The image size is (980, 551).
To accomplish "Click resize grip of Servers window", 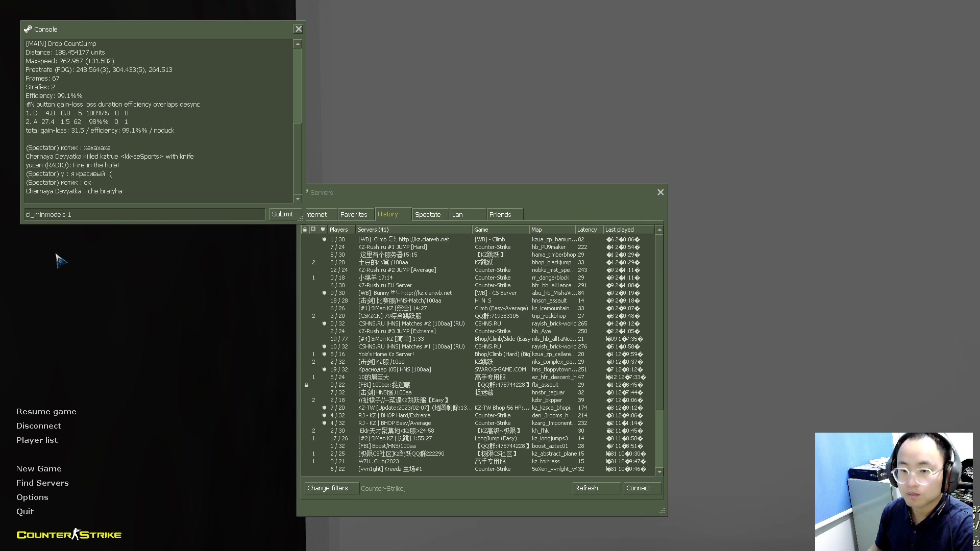I will tap(662, 511).
